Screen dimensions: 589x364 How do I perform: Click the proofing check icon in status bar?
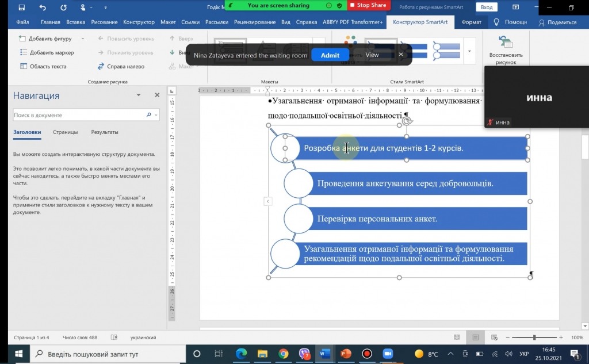point(114,338)
